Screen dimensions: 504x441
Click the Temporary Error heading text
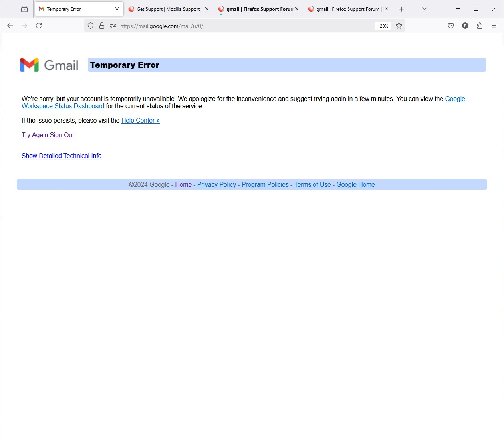point(125,65)
